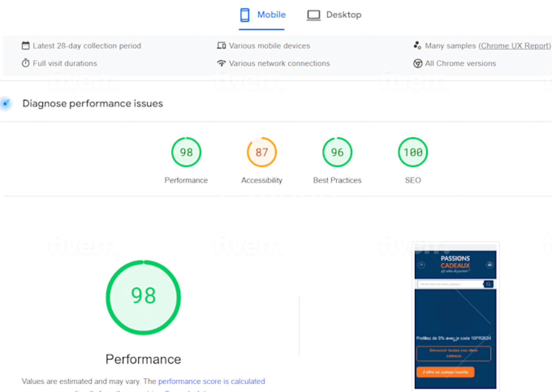
Task: Click the wifi icon for network connections
Action: (x=221, y=63)
